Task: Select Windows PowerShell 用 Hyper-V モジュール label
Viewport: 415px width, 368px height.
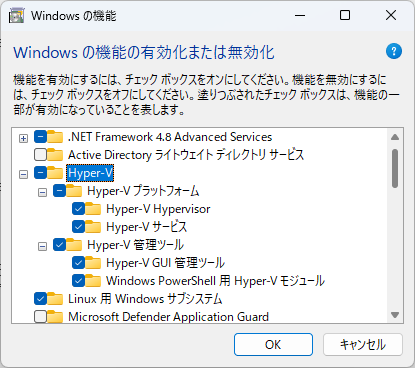Action: tap(215, 281)
